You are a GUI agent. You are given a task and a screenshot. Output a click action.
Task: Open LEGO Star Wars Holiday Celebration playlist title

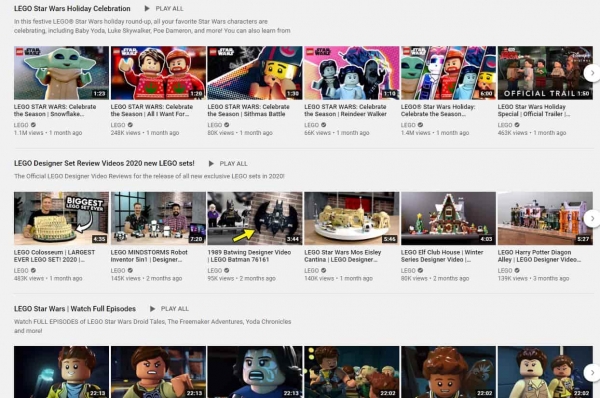click(x=72, y=8)
